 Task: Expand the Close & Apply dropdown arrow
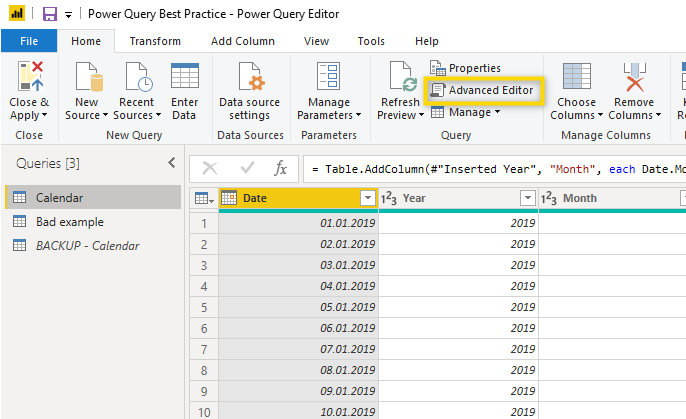(45, 115)
